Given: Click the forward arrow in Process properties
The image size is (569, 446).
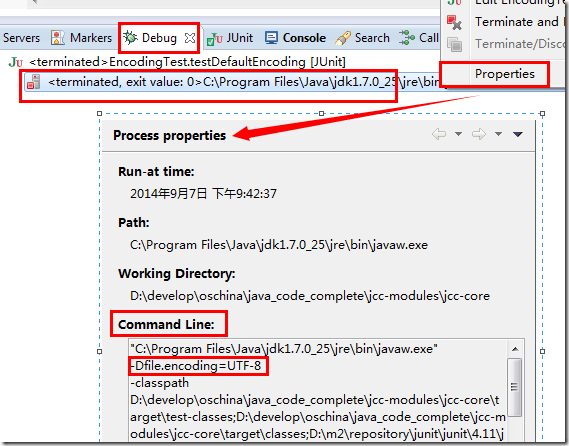Looking at the screenshot, I should (x=479, y=134).
